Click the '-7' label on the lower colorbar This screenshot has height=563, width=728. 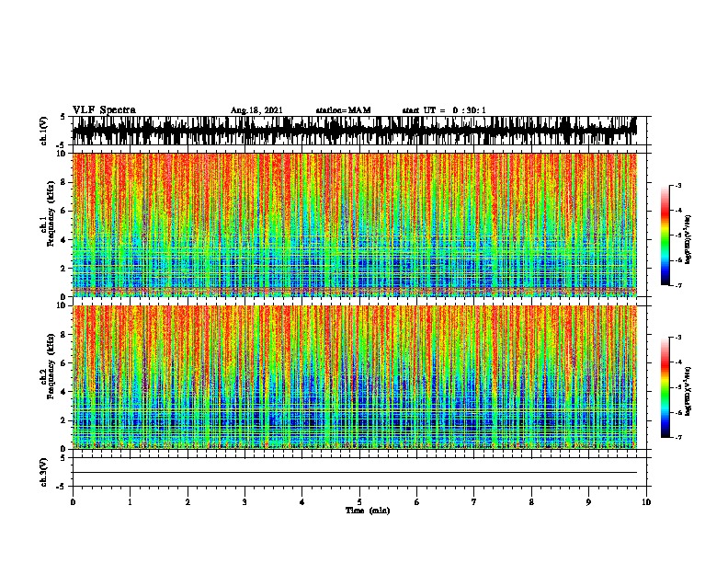[x=678, y=437]
